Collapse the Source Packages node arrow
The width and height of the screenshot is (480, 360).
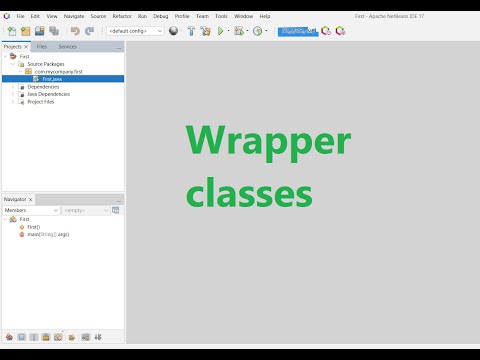[13, 64]
